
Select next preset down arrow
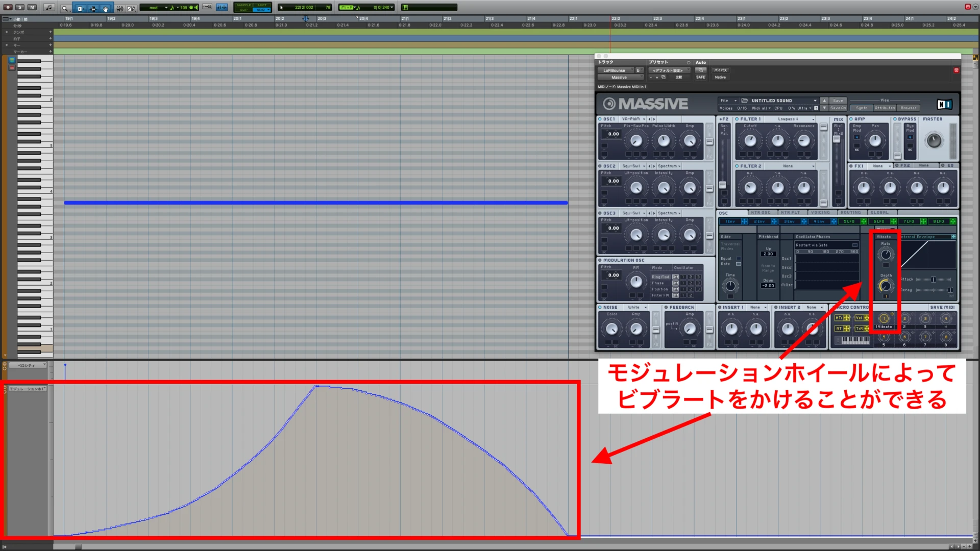pos(824,108)
